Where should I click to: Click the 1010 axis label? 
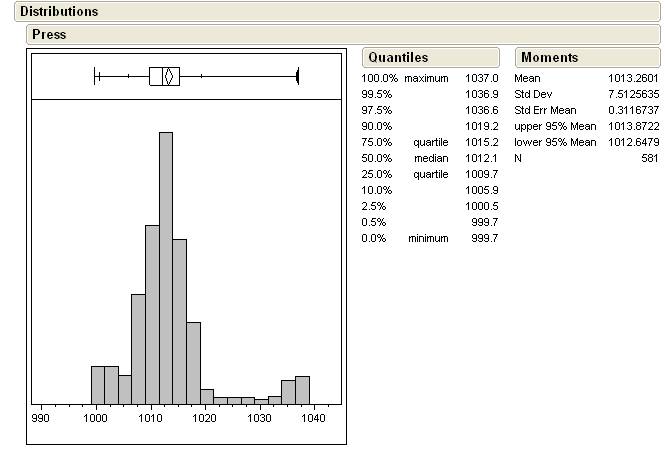tap(150, 420)
